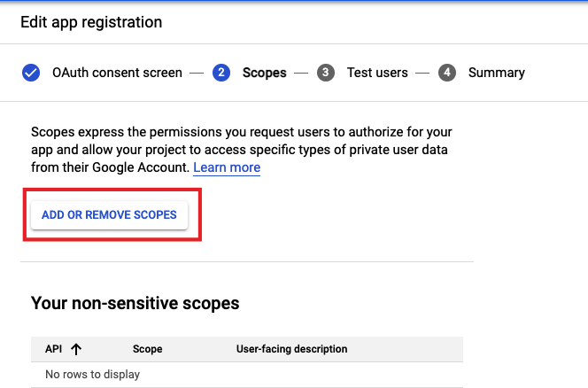This screenshot has width=588, height=388.
Task: Click the divider line below the scopes button
Action: [x=246, y=261]
